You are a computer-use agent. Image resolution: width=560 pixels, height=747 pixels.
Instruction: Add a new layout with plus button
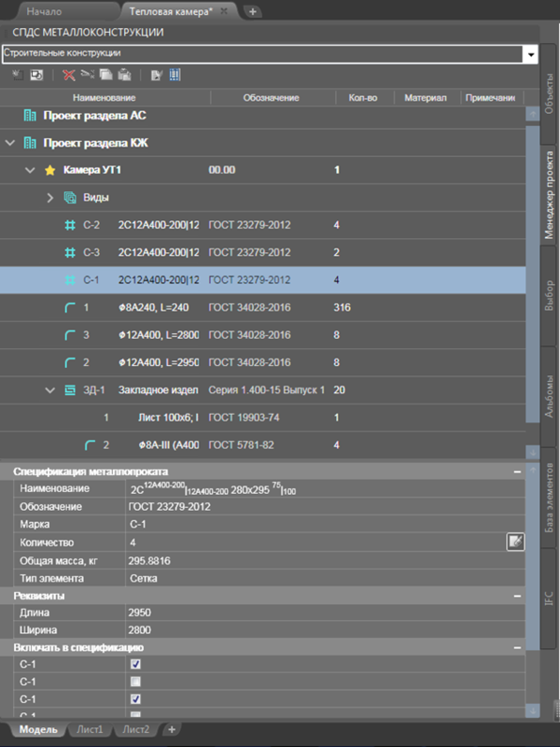tap(171, 729)
